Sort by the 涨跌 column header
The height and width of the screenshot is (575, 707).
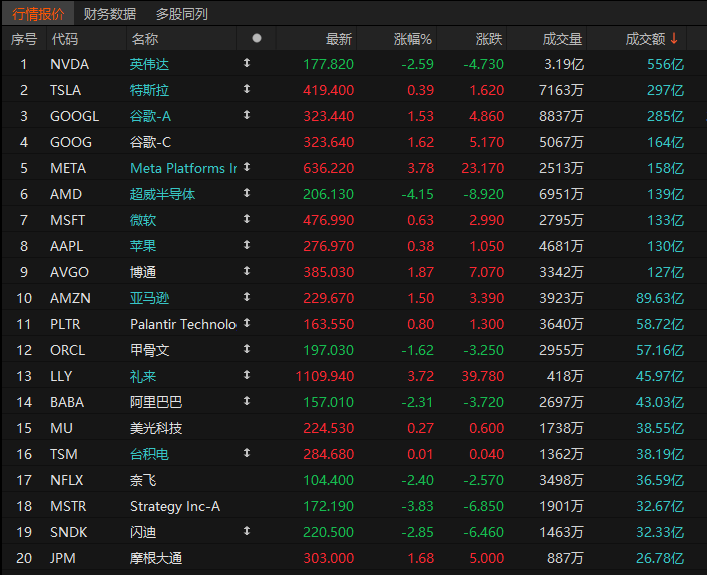pos(489,39)
